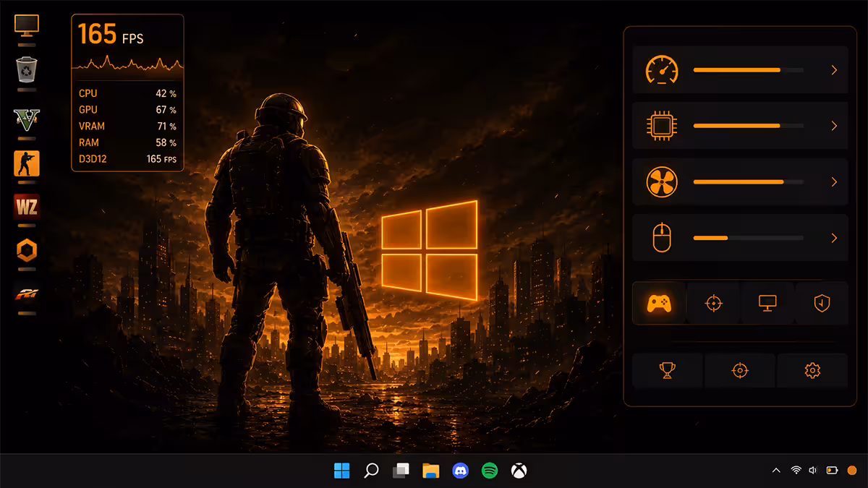Open Discord from the taskbar

coord(460,471)
